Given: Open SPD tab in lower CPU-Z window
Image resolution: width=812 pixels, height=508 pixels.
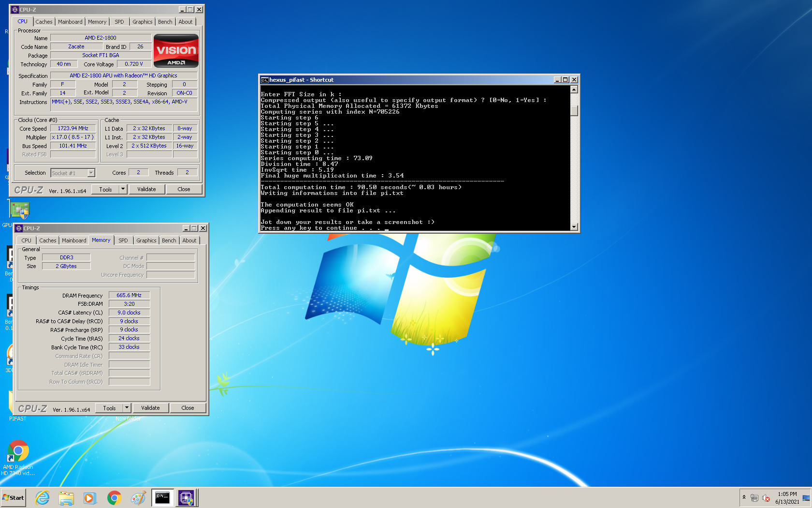Looking at the screenshot, I should [x=123, y=240].
